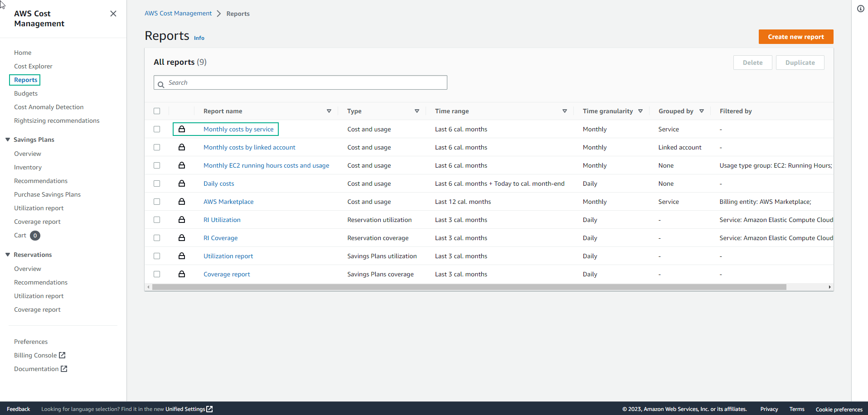Go to Home in sidebar

(23, 53)
